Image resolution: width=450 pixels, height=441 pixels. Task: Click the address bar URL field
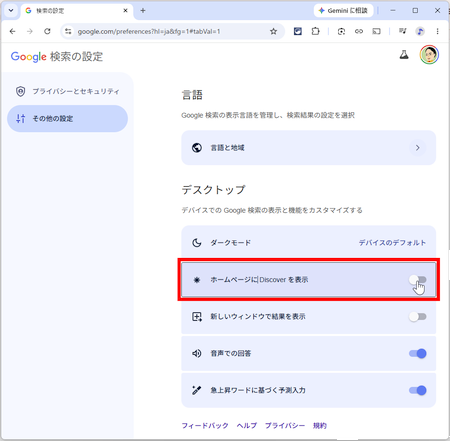click(172, 31)
